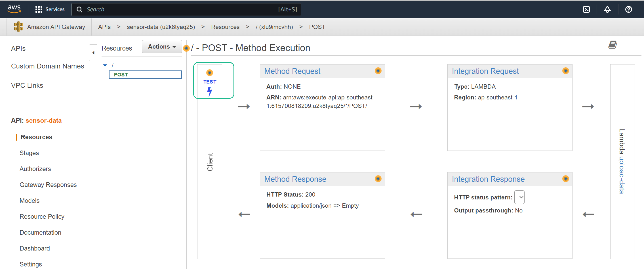Click the / (xlu9imcvhh) breadcrumb
This screenshot has width=644, height=269.
274,27
